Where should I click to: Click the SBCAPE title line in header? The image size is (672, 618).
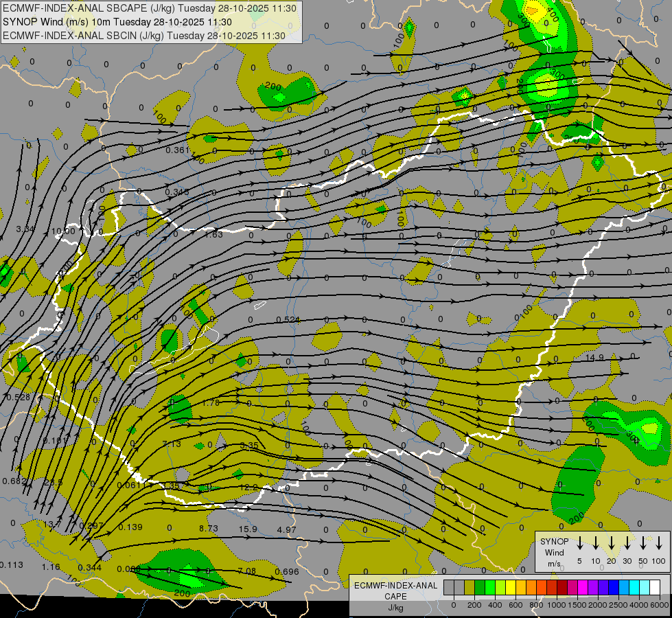(150, 8)
